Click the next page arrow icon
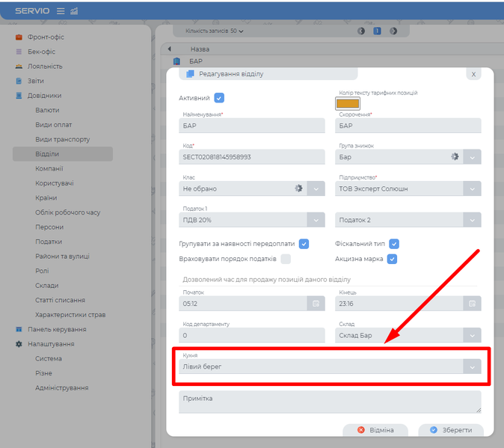504x448 pixels. [393, 31]
